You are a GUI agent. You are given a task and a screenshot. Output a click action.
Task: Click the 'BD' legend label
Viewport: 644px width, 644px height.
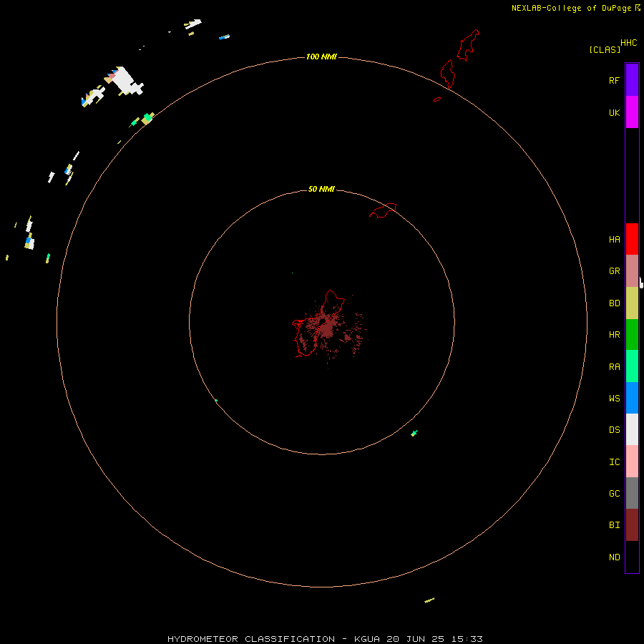(x=614, y=303)
